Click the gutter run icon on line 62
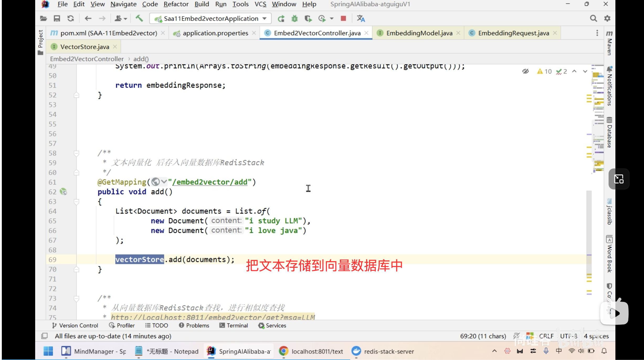 pyautogui.click(x=63, y=192)
